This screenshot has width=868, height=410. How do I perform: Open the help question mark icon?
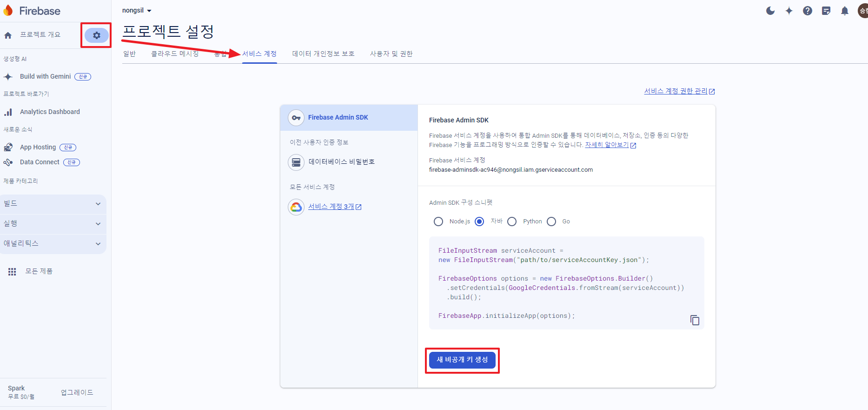(x=808, y=11)
